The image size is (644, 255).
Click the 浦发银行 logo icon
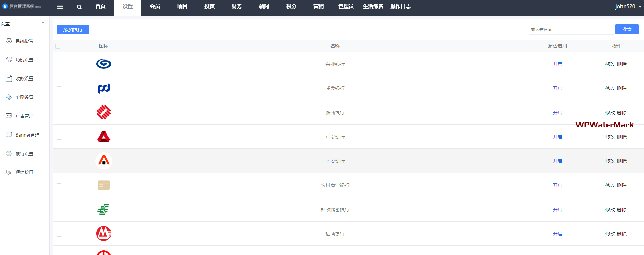pyautogui.click(x=104, y=88)
